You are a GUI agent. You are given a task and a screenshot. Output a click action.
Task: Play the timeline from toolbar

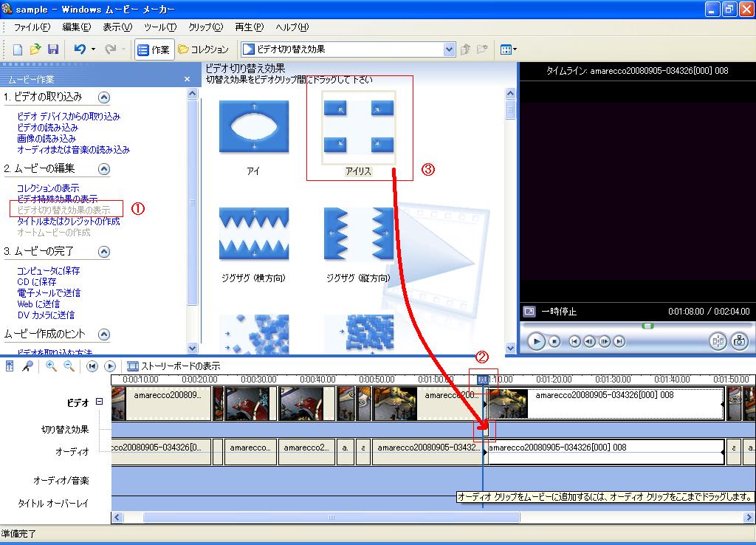110,366
